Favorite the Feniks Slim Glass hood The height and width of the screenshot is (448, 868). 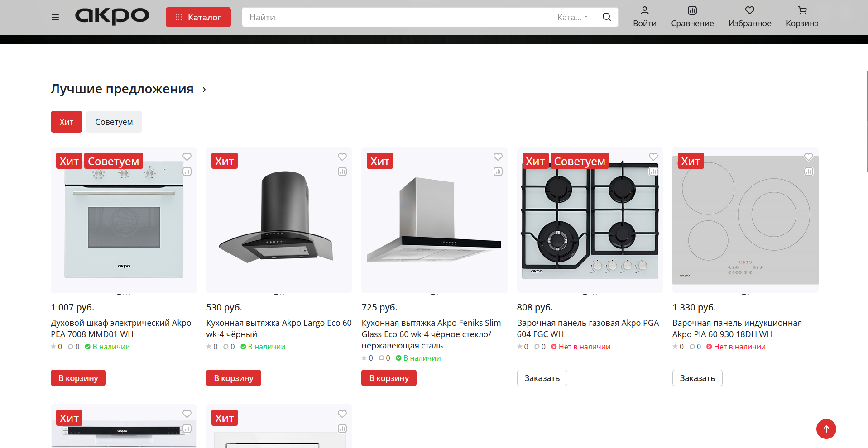pos(498,157)
